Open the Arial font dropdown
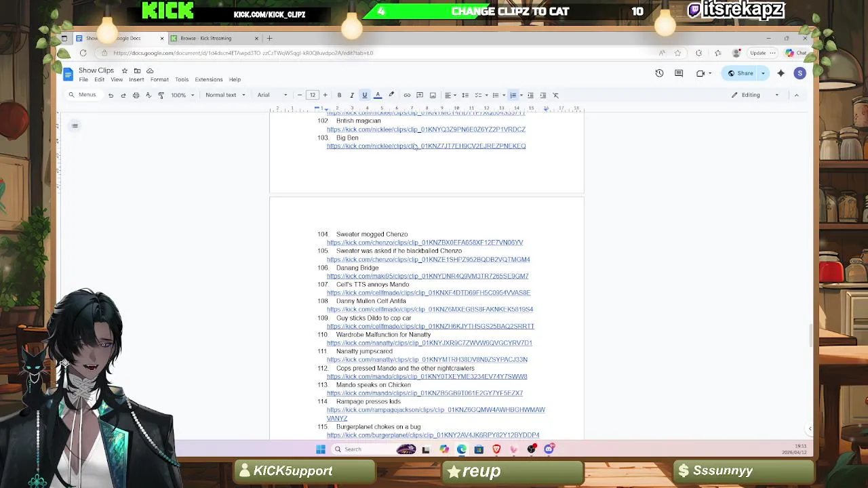 (x=272, y=95)
